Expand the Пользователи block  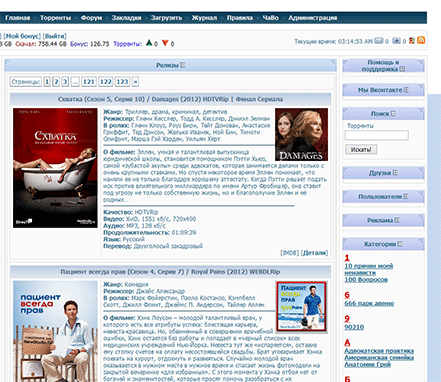pyautogui.click(x=406, y=196)
